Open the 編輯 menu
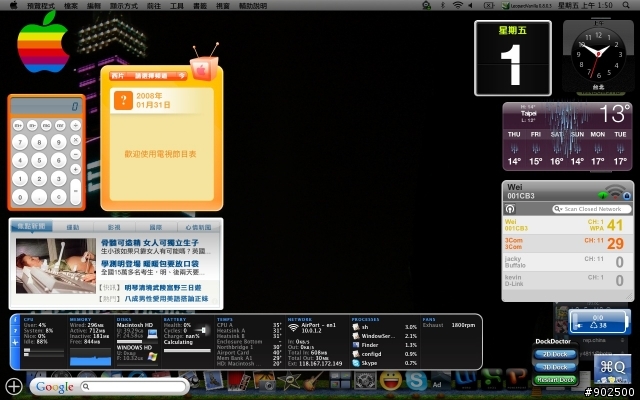The height and width of the screenshot is (400, 640). [x=94, y=6]
